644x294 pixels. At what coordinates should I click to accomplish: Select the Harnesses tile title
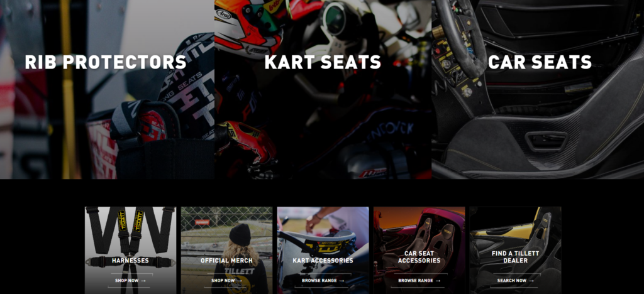(x=130, y=261)
